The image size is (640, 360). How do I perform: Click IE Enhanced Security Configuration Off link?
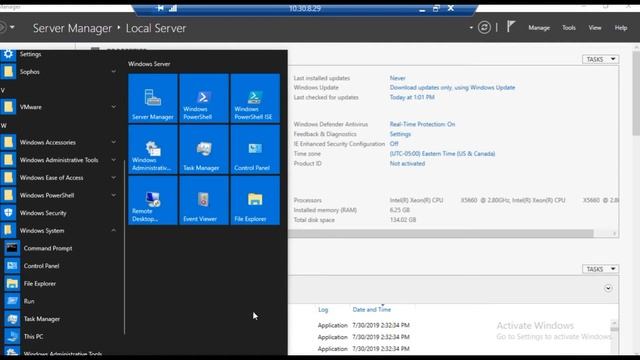pyautogui.click(x=394, y=144)
